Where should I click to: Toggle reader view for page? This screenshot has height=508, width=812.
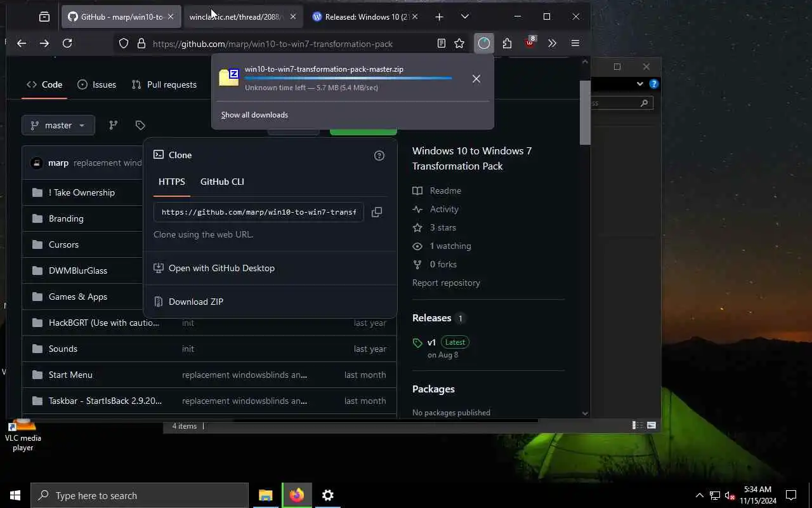click(x=442, y=43)
